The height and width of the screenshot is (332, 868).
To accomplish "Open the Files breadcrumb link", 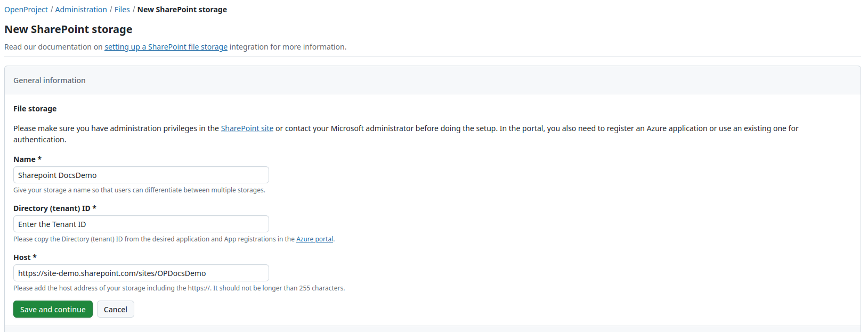I will tap(122, 10).
